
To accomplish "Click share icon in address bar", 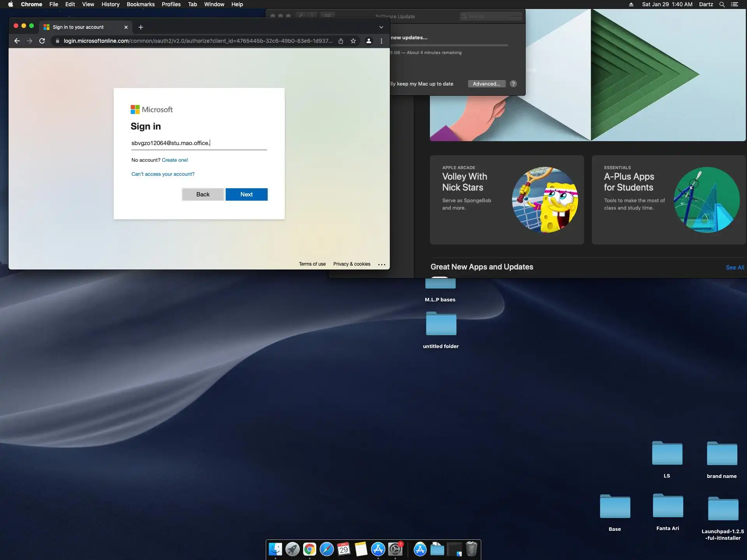I will tap(341, 41).
